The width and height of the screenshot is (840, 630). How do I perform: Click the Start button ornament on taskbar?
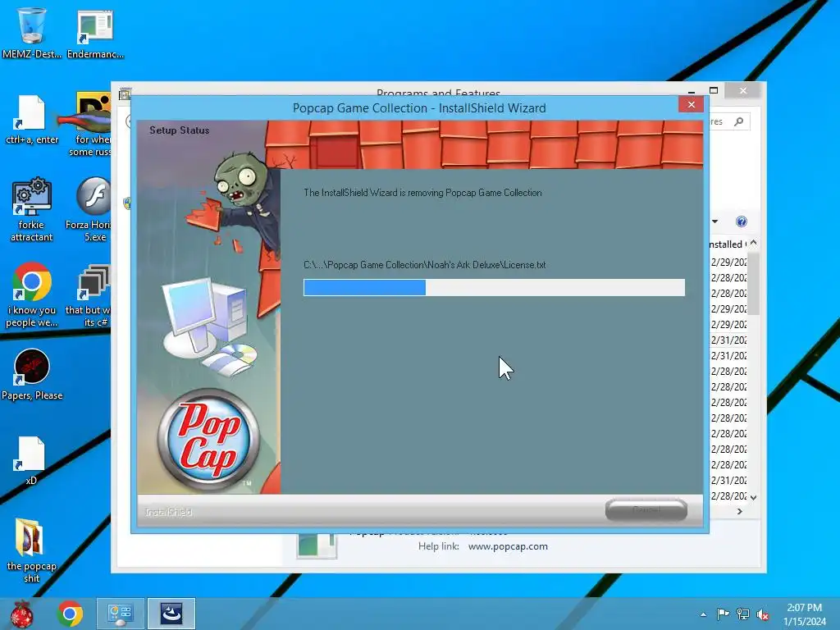21,614
